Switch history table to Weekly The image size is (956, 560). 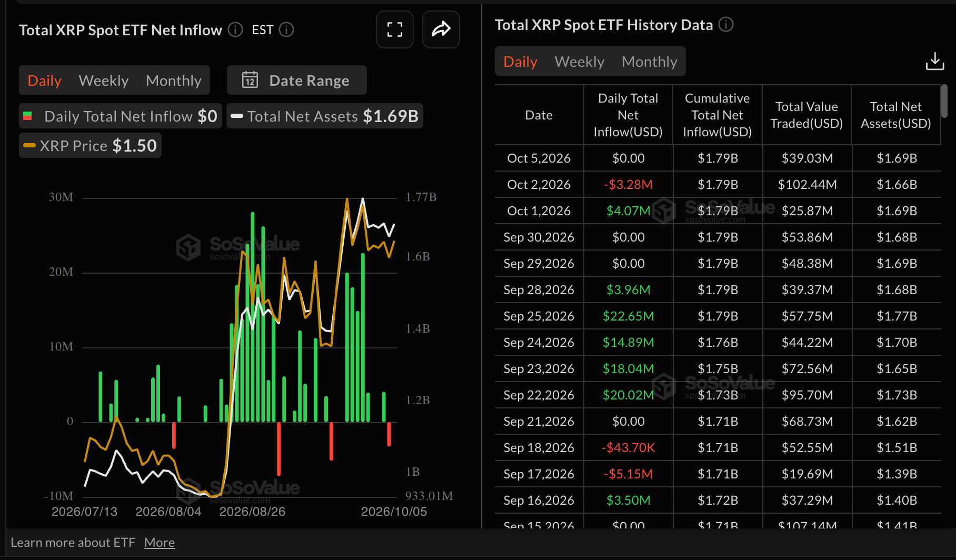(580, 62)
